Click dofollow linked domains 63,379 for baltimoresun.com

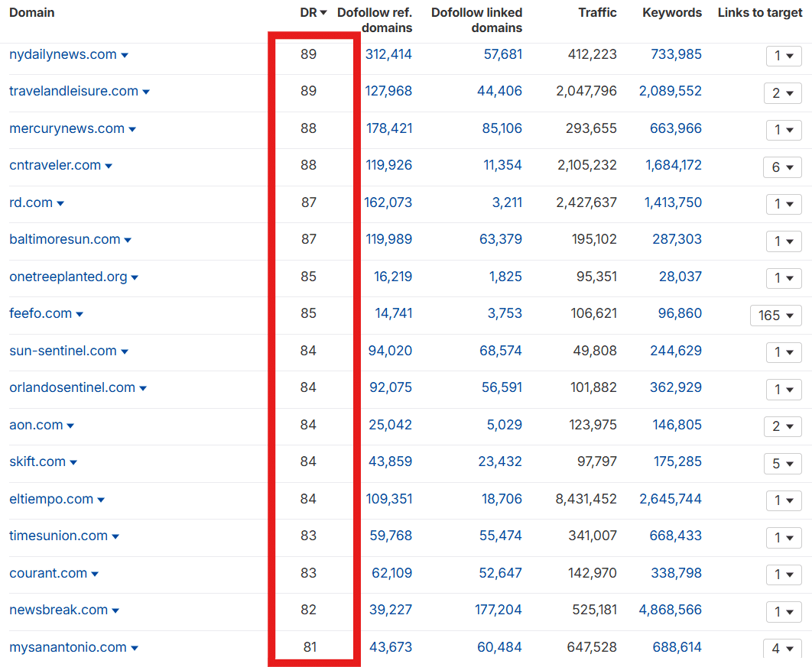[x=501, y=239]
